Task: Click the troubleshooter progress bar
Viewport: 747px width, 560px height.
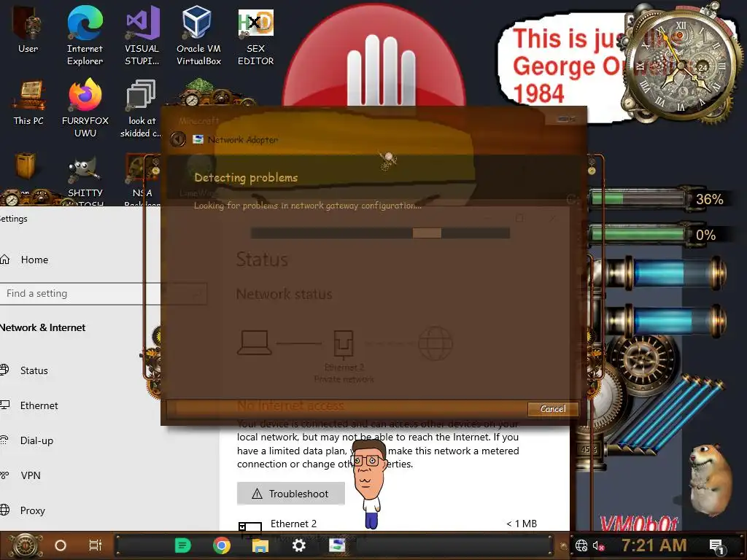Action: pyautogui.click(x=380, y=233)
